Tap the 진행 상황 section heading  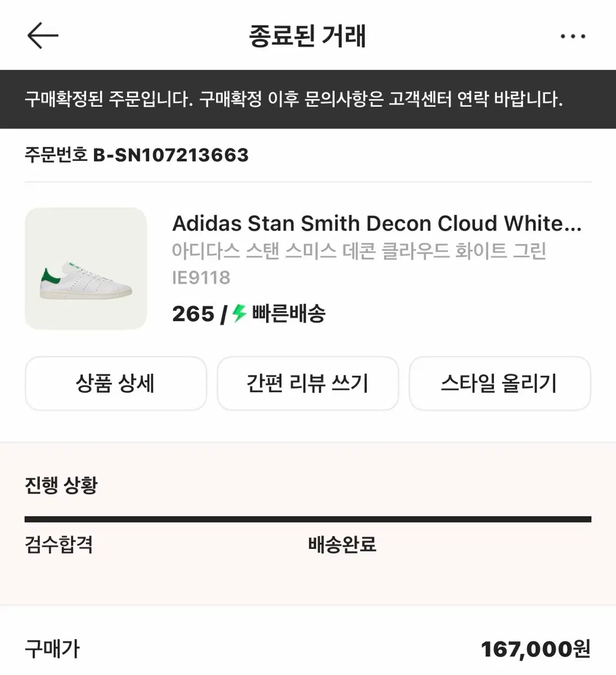tap(61, 485)
